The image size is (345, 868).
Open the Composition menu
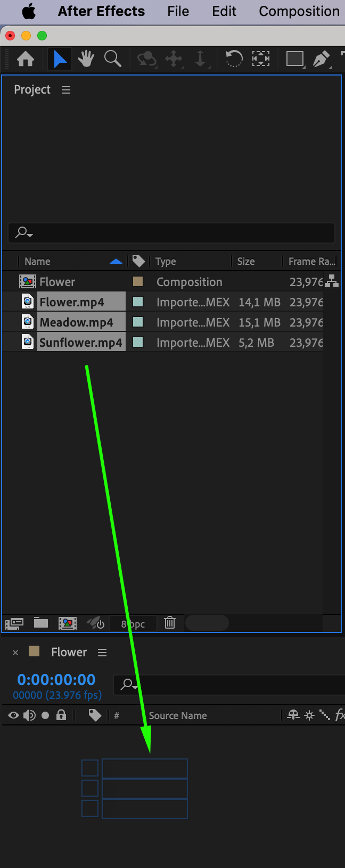(x=299, y=11)
